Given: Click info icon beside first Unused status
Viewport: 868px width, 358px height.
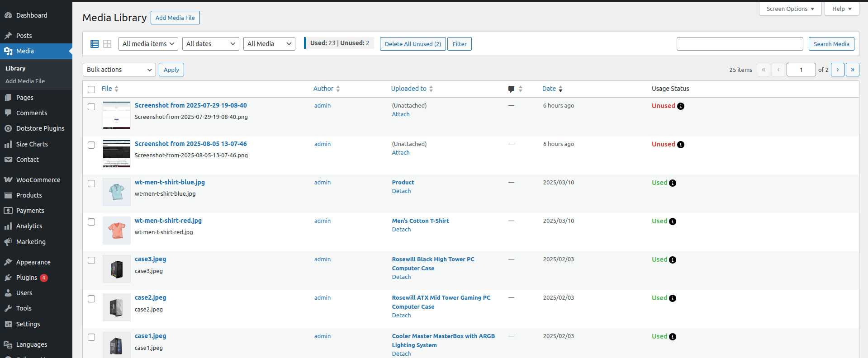Looking at the screenshot, I should tap(681, 106).
